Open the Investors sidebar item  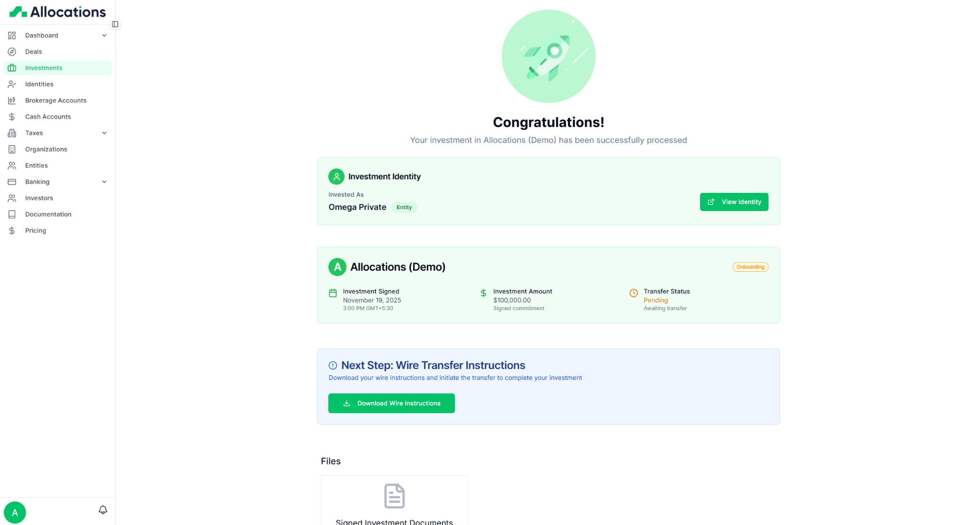pos(39,198)
